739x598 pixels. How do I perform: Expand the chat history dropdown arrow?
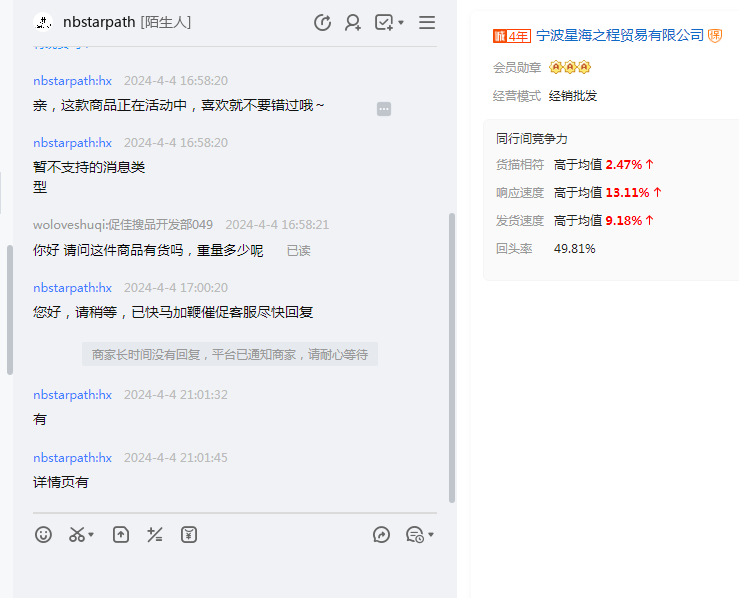coord(431,536)
